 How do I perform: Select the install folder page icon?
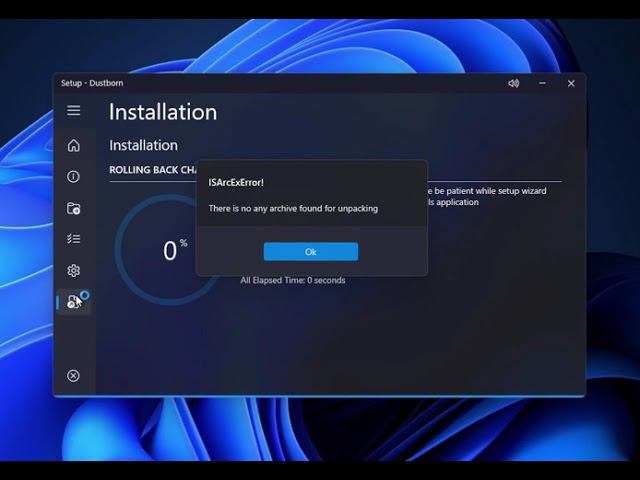click(73, 208)
